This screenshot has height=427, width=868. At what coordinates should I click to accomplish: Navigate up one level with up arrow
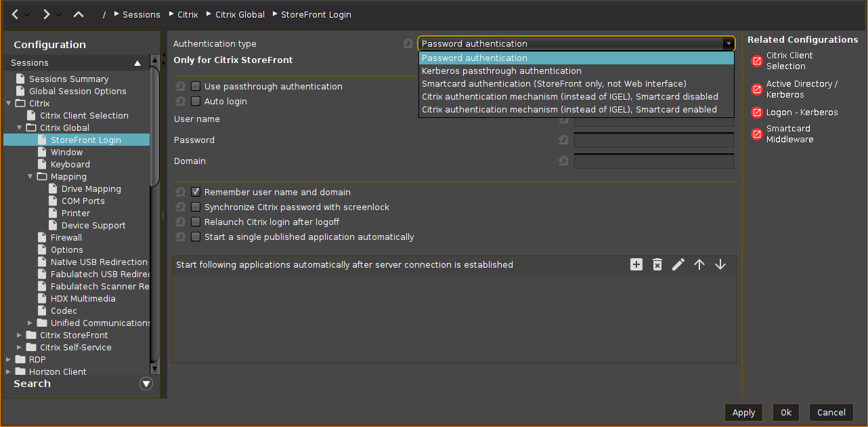79,14
